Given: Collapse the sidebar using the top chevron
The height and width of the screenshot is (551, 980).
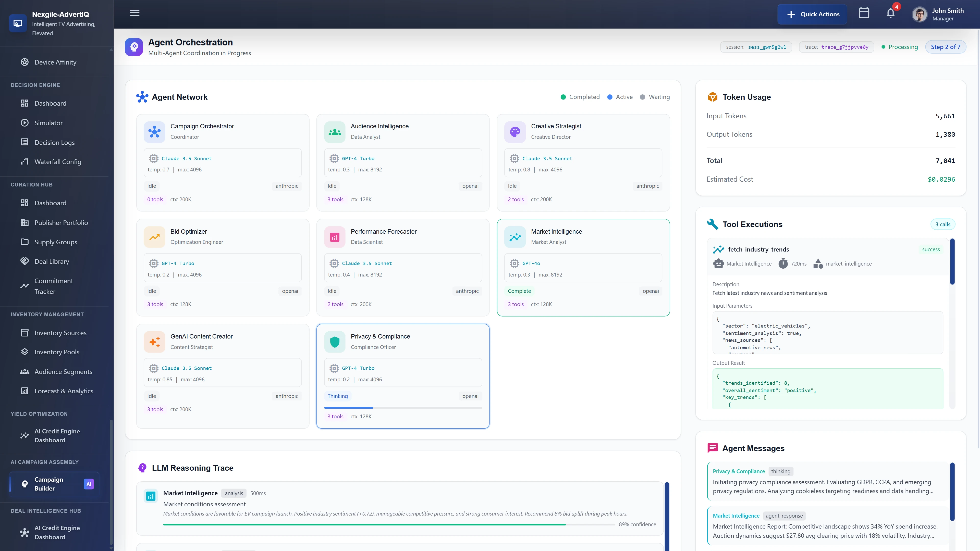Looking at the screenshot, I should [x=111, y=49].
